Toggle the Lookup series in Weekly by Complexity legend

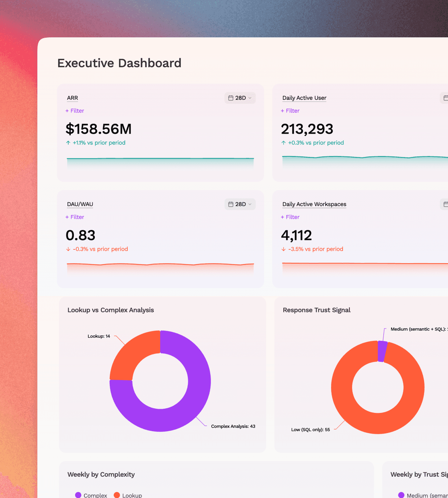[x=128, y=495]
